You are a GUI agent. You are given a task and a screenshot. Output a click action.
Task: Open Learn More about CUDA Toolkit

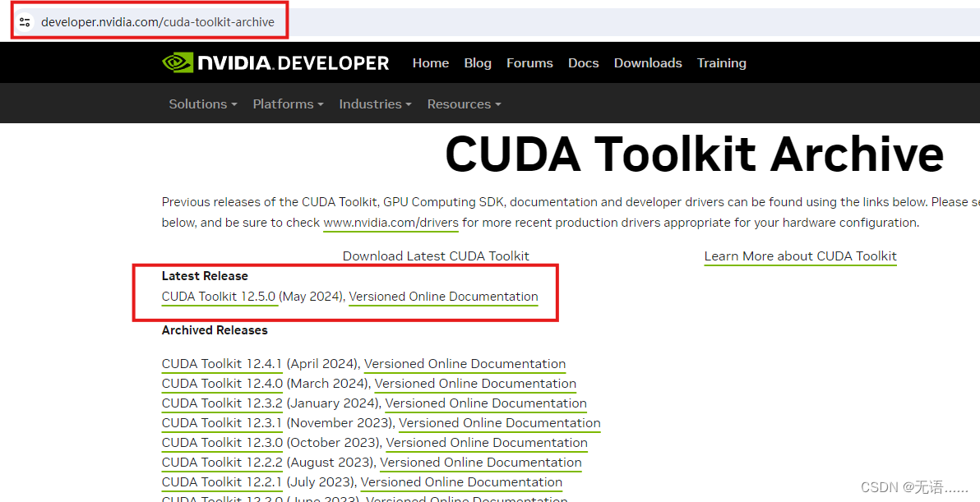(x=800, y=256)
